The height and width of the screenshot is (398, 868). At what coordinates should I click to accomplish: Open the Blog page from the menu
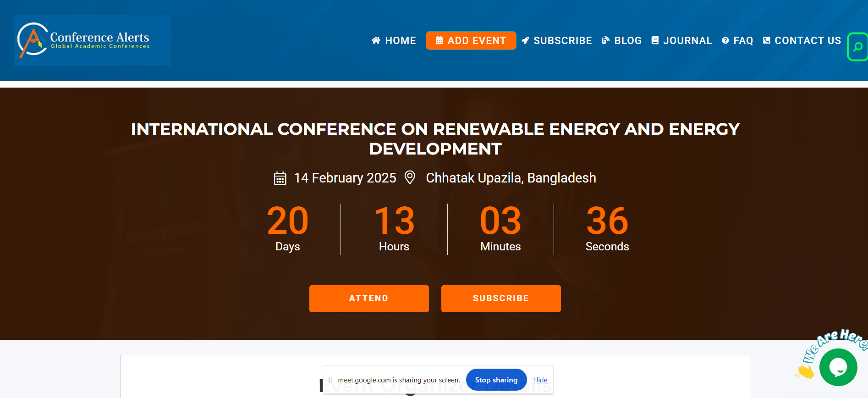click(627, 40)
